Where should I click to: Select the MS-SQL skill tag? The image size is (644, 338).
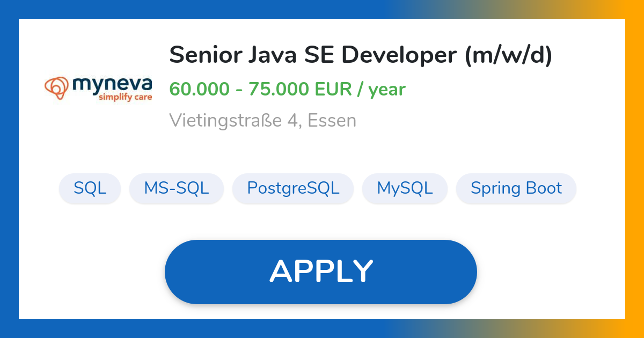pyautogui.click(x=176, y=188)
